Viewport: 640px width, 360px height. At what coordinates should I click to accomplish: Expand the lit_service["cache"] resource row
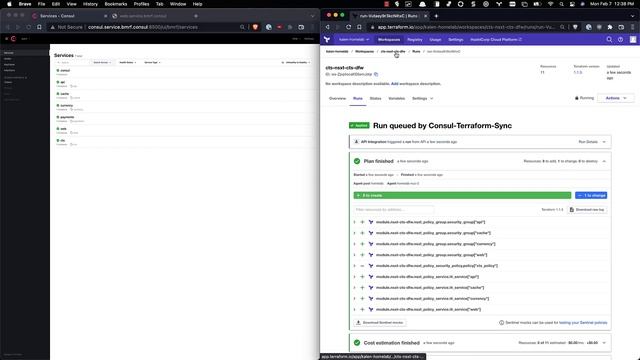354,288
